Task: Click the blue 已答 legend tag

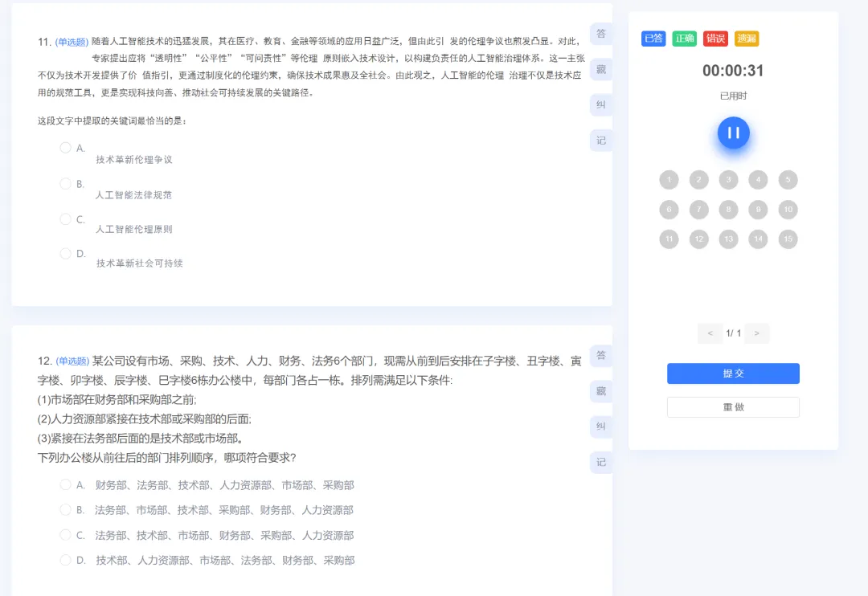Action: 653,39
